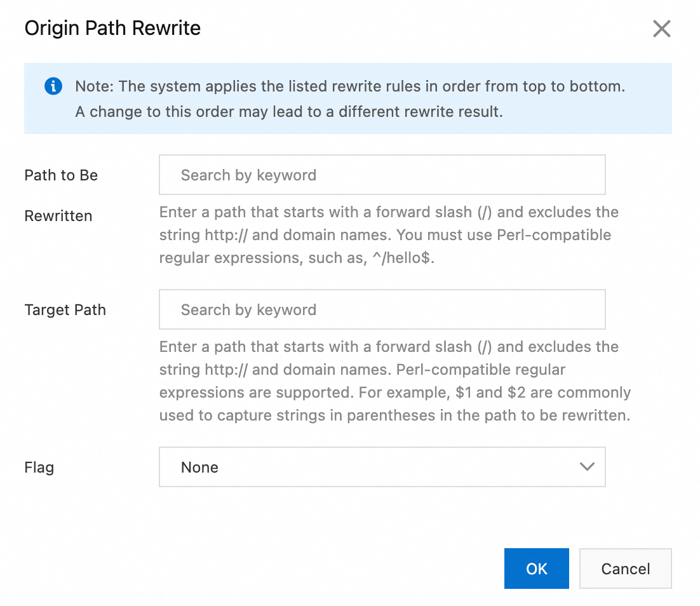Click the blue info icon in the note
This screenshot has width=700, height=606.
pyautogui.click(x=53, y=86)
